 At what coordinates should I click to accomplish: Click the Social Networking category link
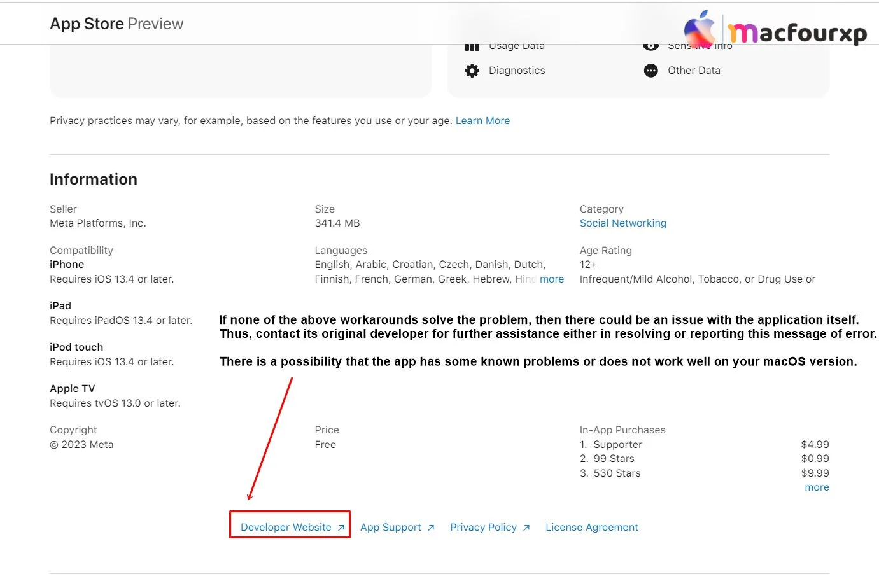pyautogui.click(x=623, y=223)
